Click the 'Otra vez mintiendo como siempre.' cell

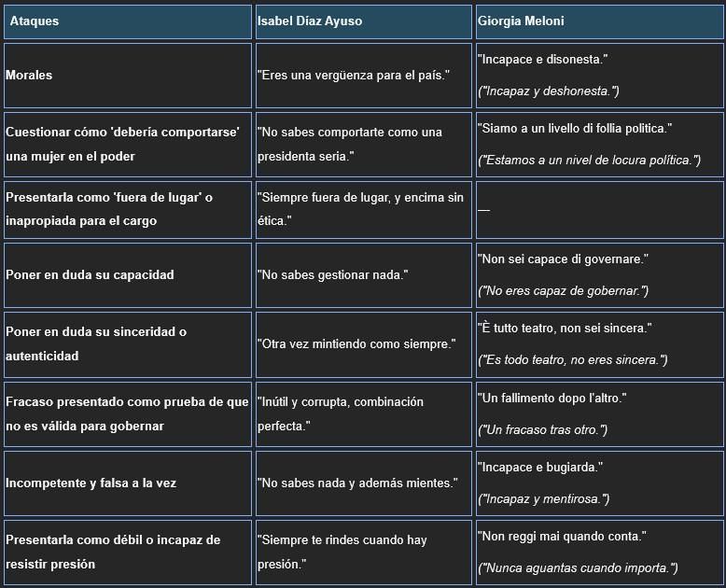point(356,343)
